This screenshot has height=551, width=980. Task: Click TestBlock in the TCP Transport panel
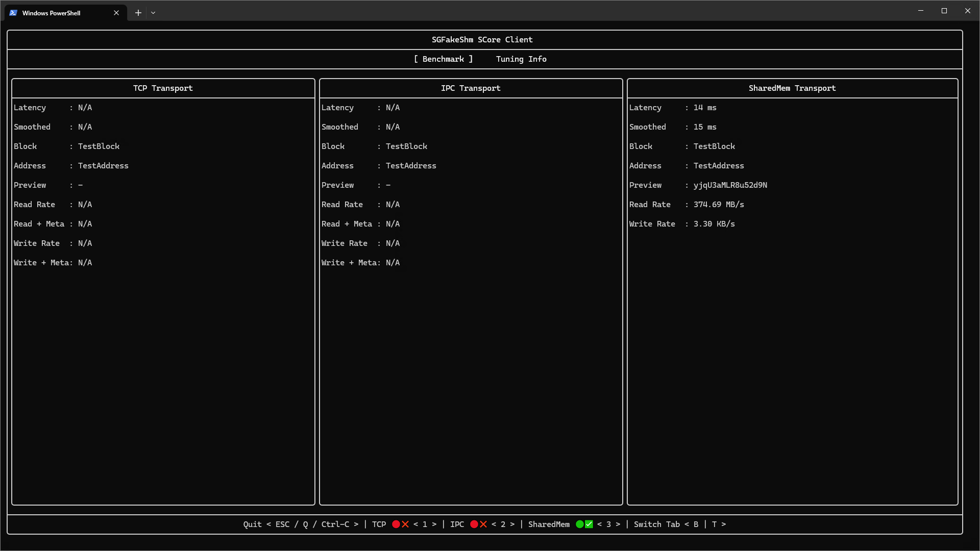[99, 146]
